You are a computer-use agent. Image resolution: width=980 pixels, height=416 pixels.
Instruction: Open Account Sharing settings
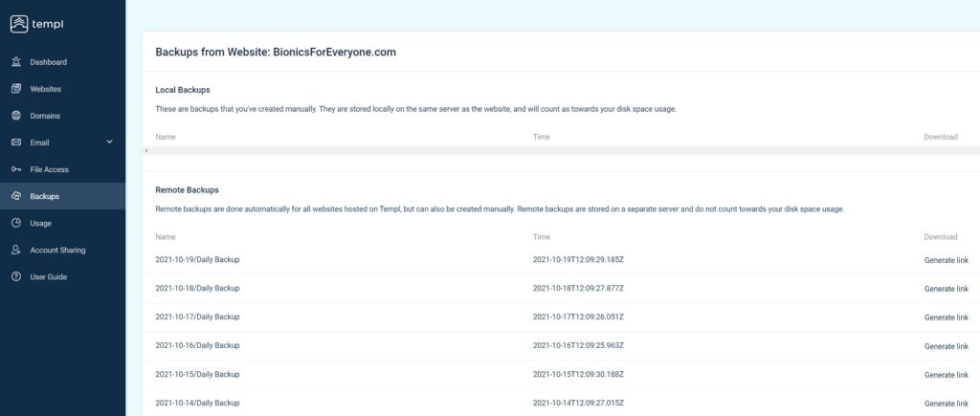[x=57, y=251]
